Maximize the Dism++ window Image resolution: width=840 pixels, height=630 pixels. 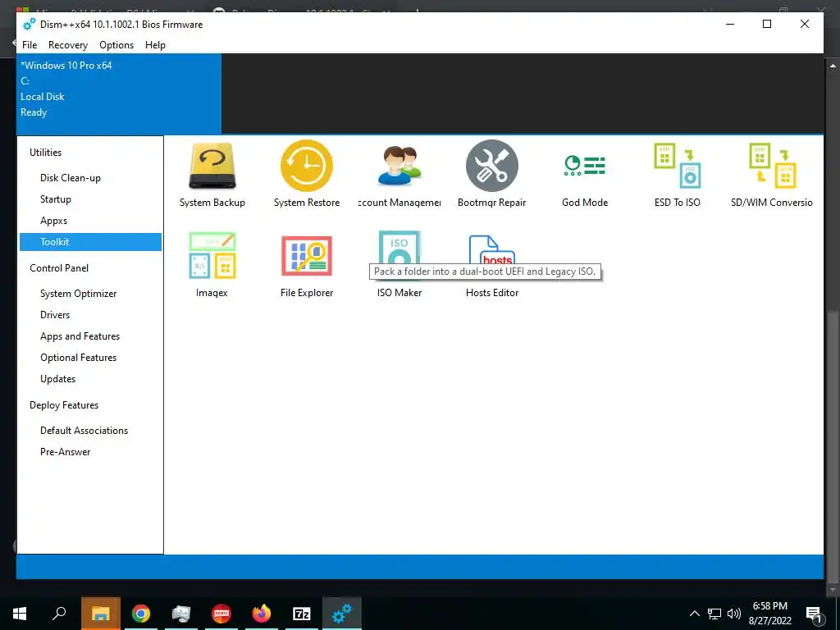(x=767, y=24)
